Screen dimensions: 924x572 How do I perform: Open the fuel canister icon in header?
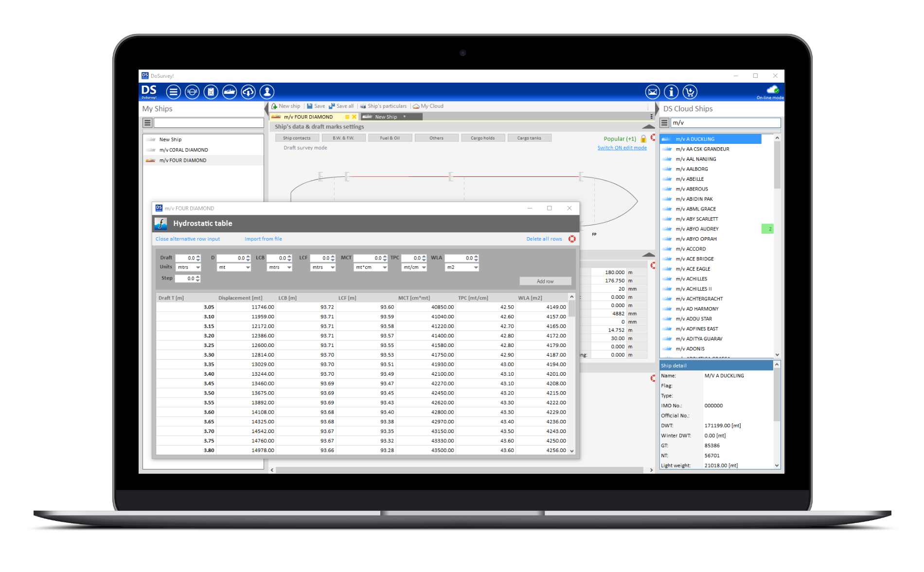(x=211, y=92)
